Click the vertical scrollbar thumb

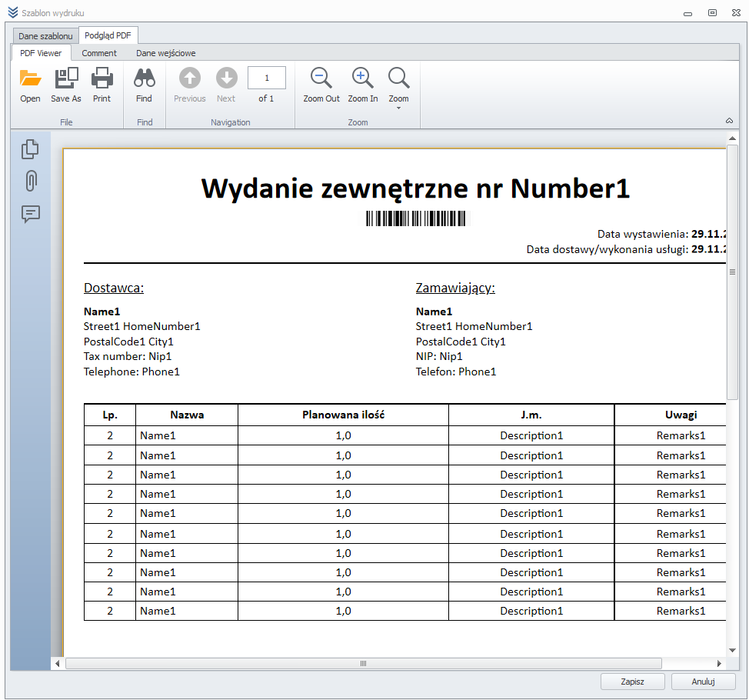click(x=732, y=272)
